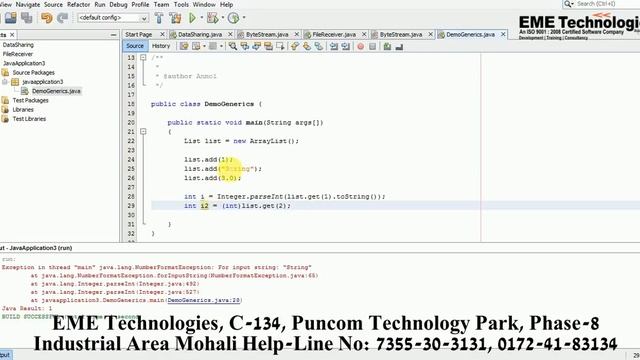The width and height of the screenshot is (640, 360).
Task: Go to previous bookmark icon
Action: (x=295, y=47)
